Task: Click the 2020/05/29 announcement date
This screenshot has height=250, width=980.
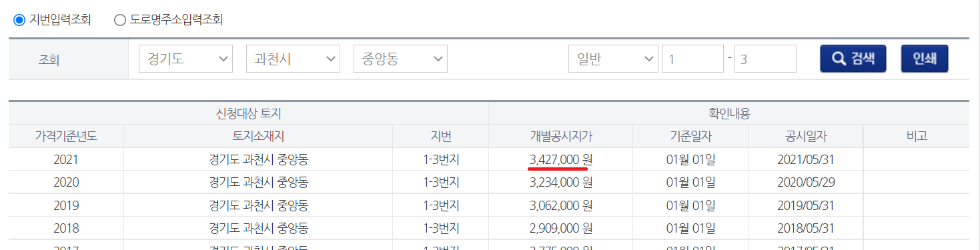Action: pos(806,183)
